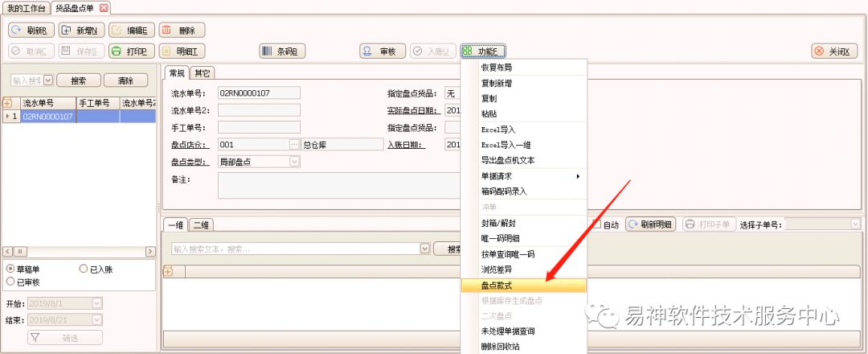Select the 已入账 radio button
Screen dimensions: 868x354
(84, 270)
